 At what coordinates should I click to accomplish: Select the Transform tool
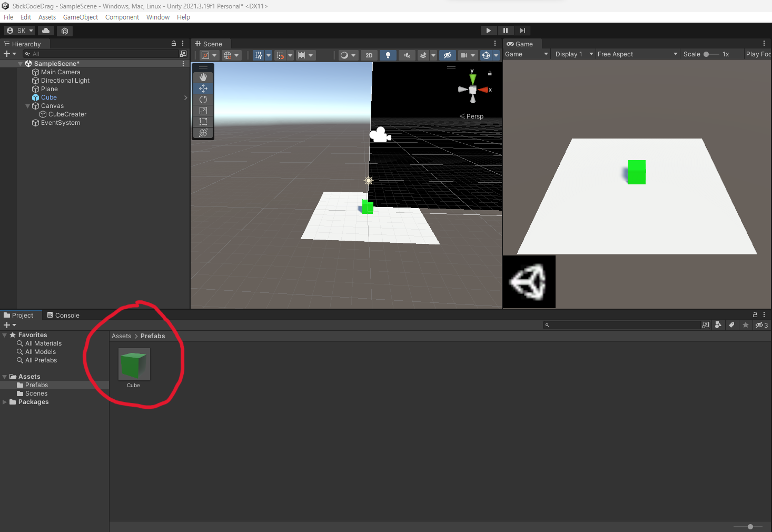point(203,132)
